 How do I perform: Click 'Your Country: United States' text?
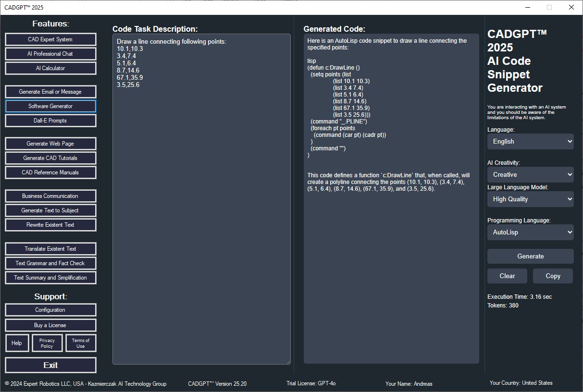[x=521, y=383]
